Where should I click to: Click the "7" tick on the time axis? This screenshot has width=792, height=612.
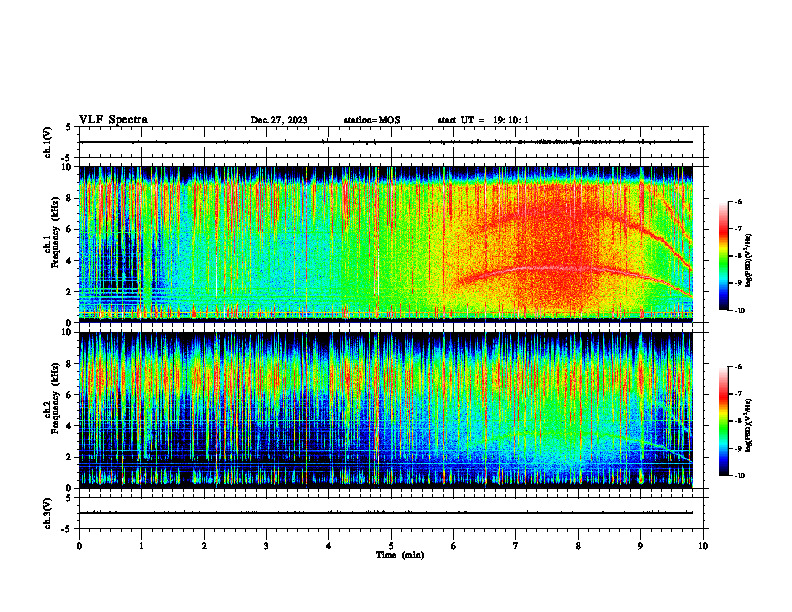pyautogui.click(x=516, y=546)
